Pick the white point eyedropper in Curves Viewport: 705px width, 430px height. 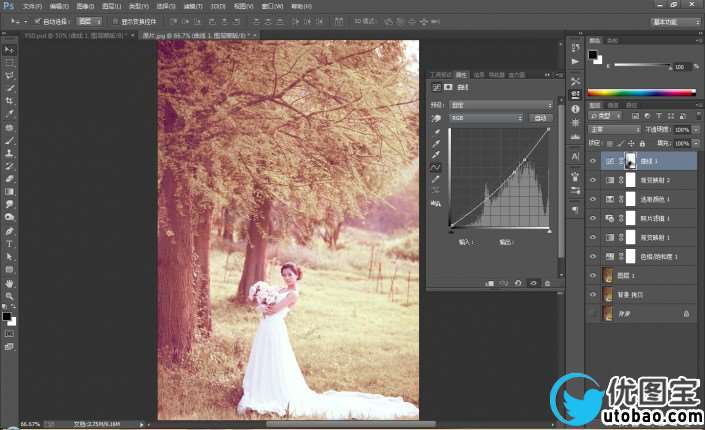436,155
